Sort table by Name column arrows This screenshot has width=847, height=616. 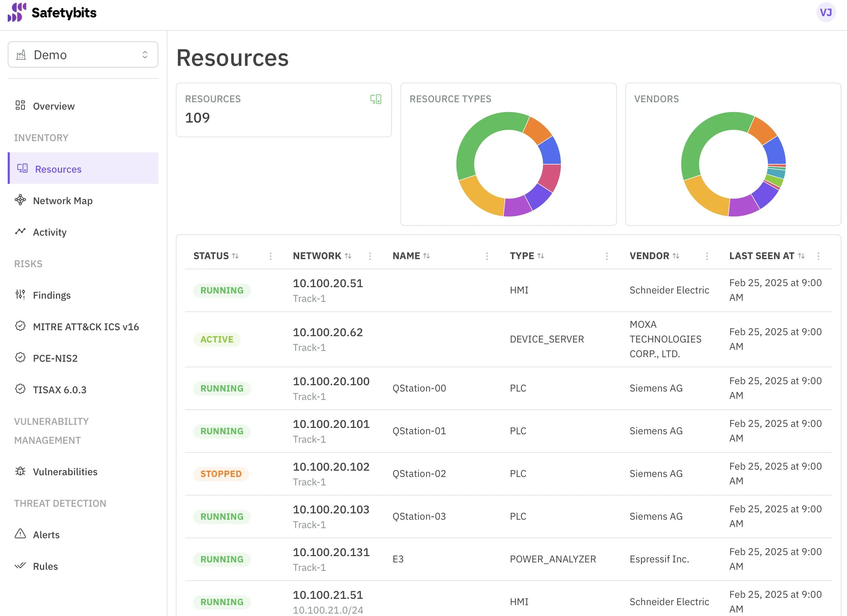coord(427,256)
